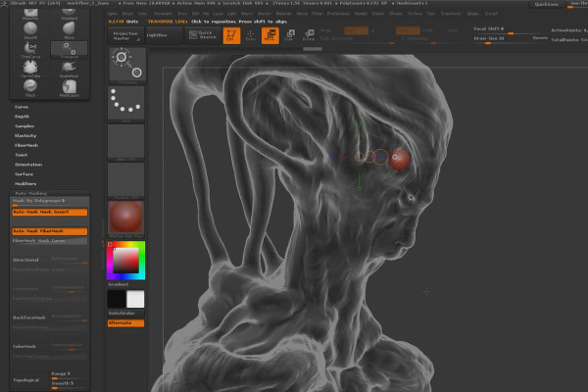This screenshot has width=588, height=392.
Task: Open the Alpha menu
Action: pyautogui.click(x=112, y=14)
